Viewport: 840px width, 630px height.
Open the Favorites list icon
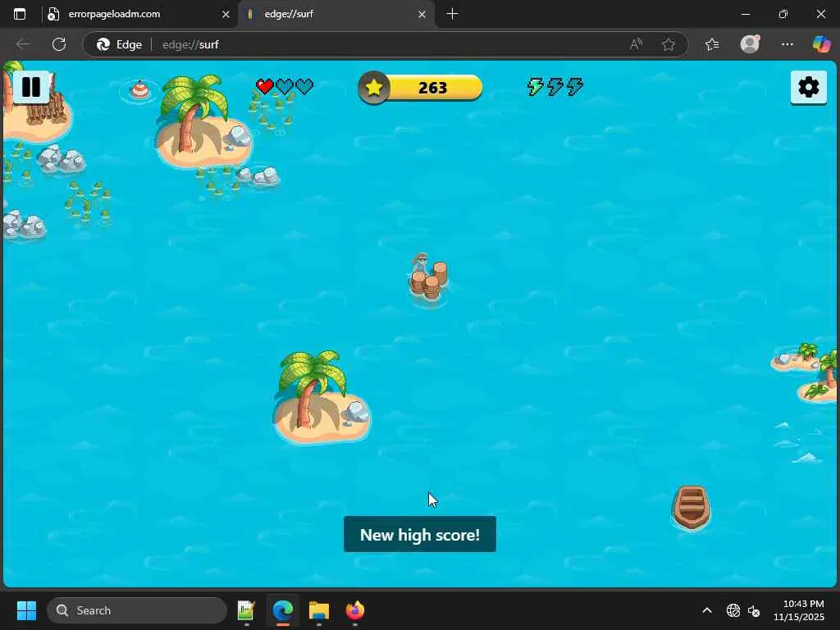click(x=712, y=44)
